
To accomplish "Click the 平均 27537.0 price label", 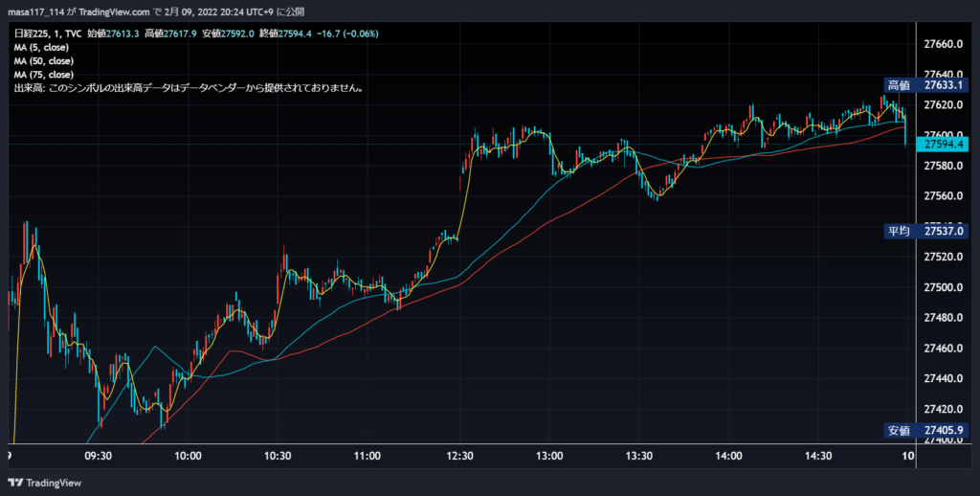I will click(926, 232).
